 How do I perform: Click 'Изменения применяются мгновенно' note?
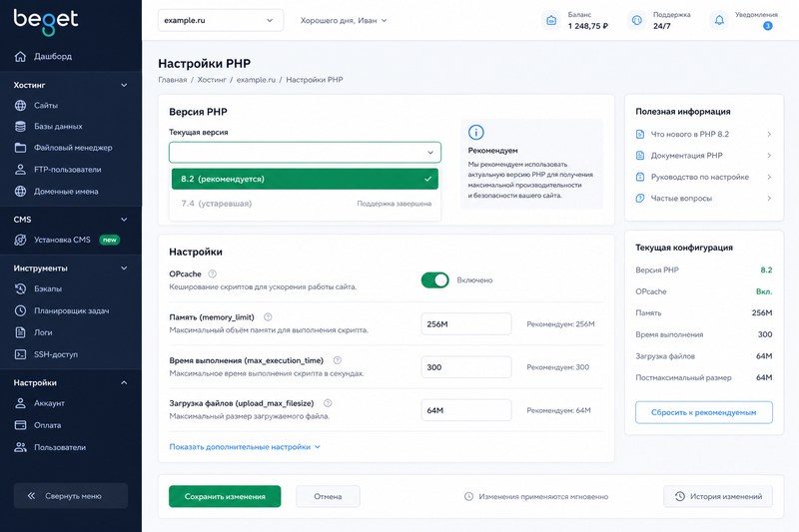click(536, 496)
